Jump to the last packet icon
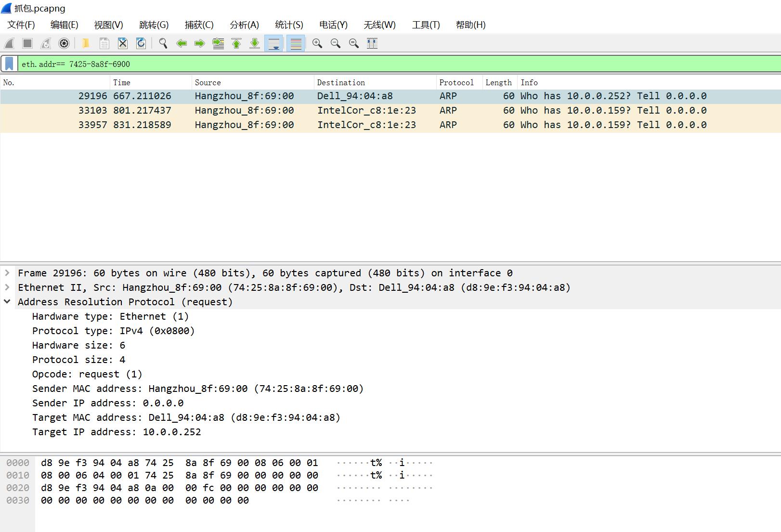This screenshot has width=781, height=532. [x=255, y=43]
